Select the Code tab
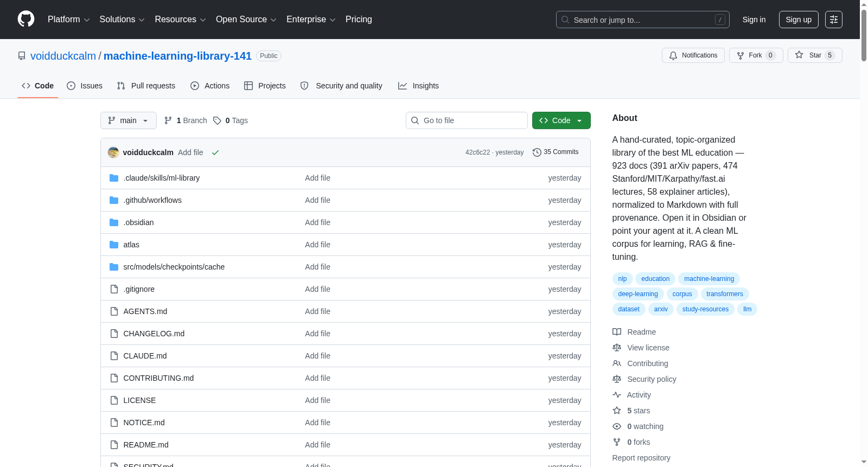The image size is (868, 467). click(x=38, y=86)
